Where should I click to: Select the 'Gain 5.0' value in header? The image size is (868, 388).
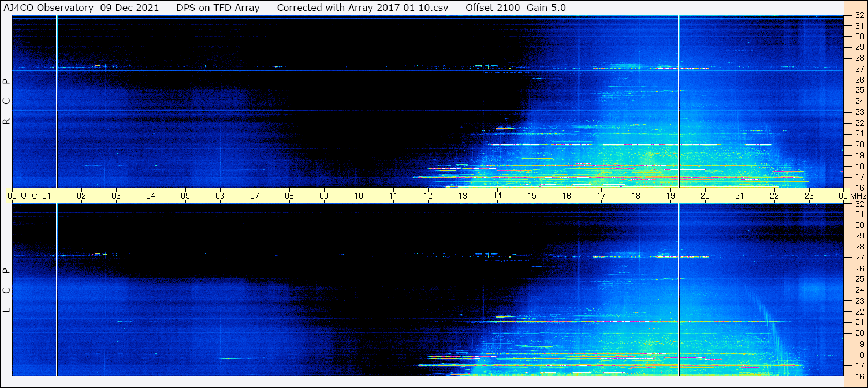(x=546, y=8)
